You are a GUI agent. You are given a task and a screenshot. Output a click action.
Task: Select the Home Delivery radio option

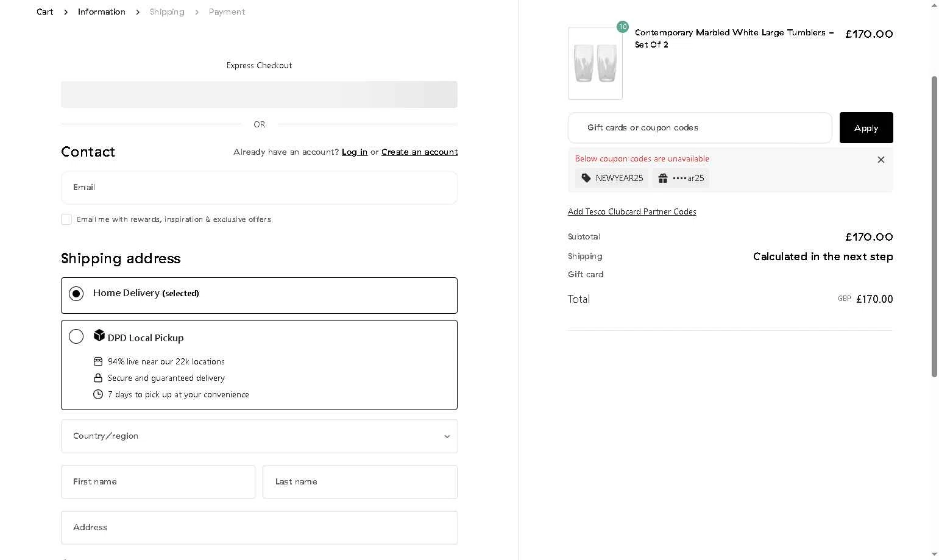click(x=76, y=294)
